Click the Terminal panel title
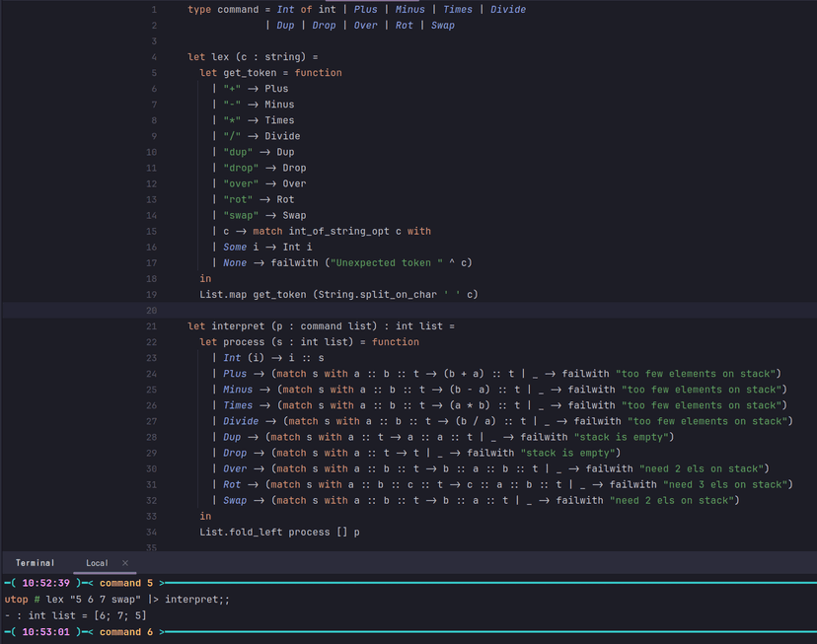Screen dimensions: 817x644 35,563
